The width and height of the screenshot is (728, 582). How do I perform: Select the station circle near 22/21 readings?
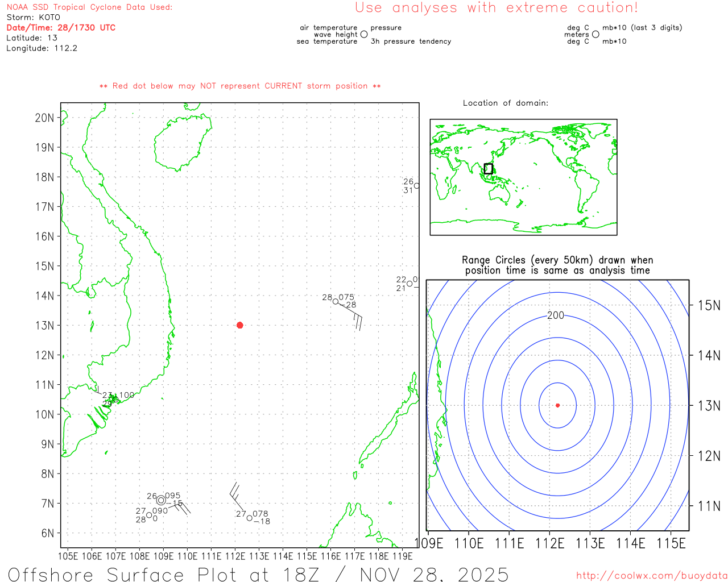(409, 284)
